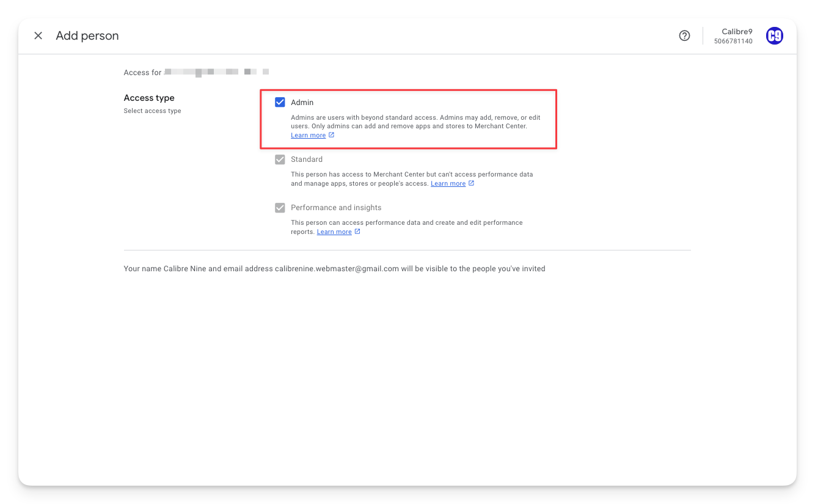Image resolution: width=815 pixels, height=504 pixels.
Task: Click the C9 account avatar
Action: tap(774, 36)
